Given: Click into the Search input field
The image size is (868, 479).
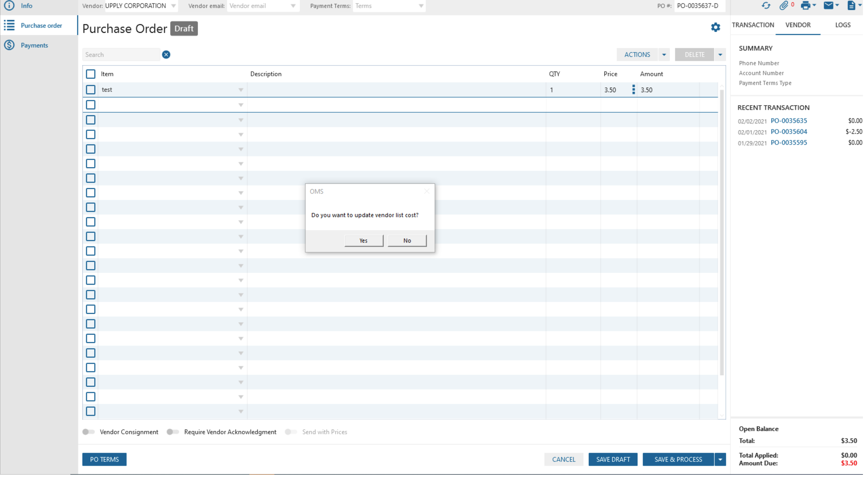Looking at the screenshot, I should [121, 55].
